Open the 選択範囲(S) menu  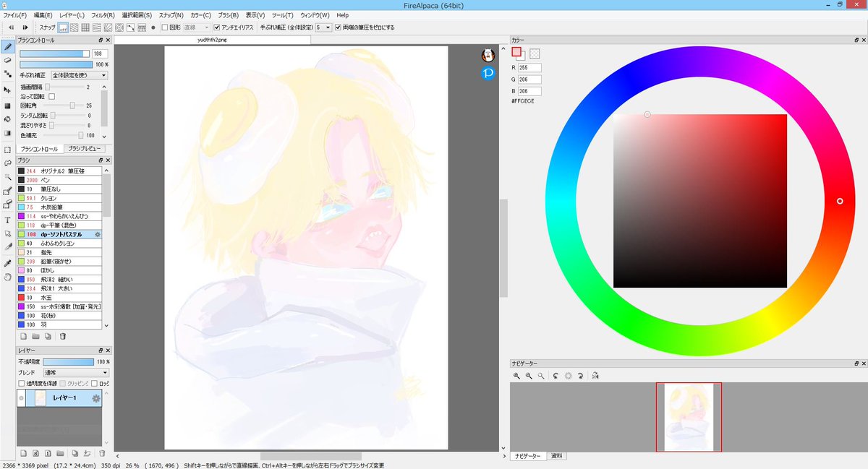[137, 15]
